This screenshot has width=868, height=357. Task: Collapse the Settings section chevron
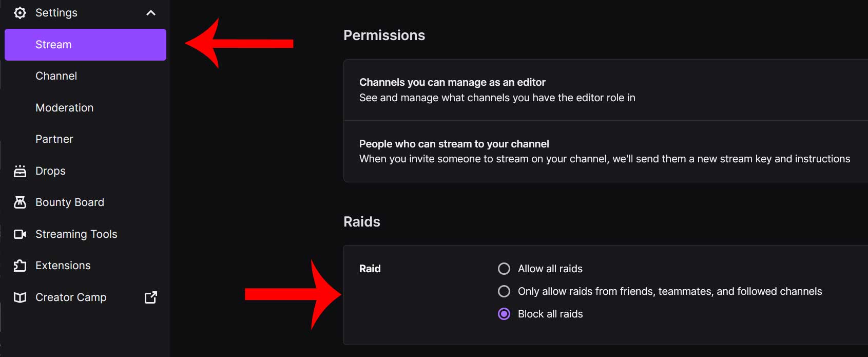tap(150, 12)
